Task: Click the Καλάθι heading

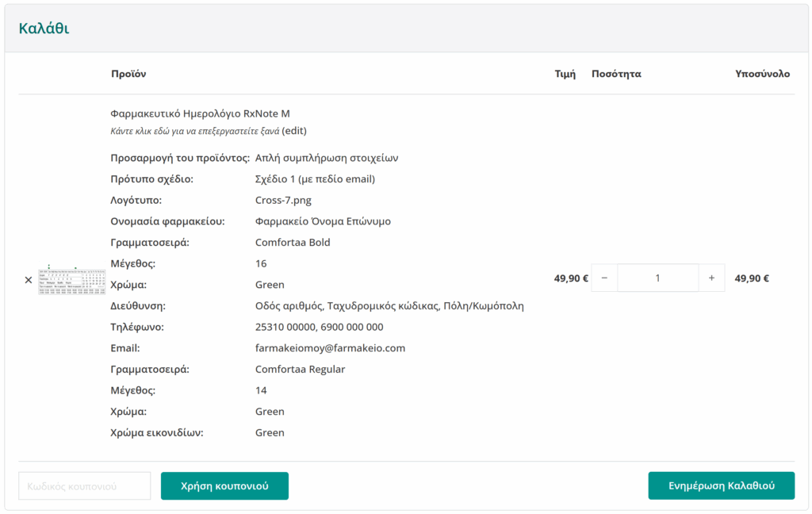Action: [44, 29]
